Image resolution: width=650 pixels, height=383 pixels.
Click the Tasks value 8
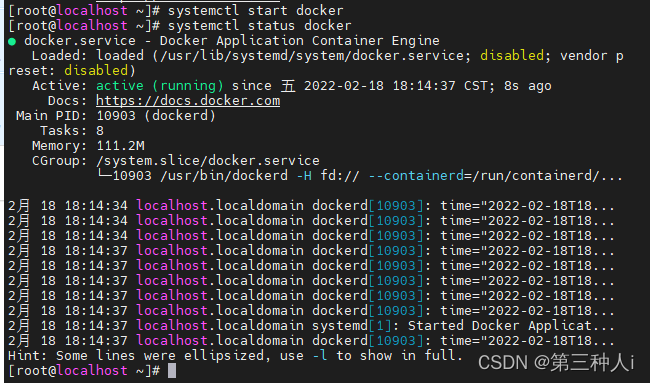coord(100,131)
